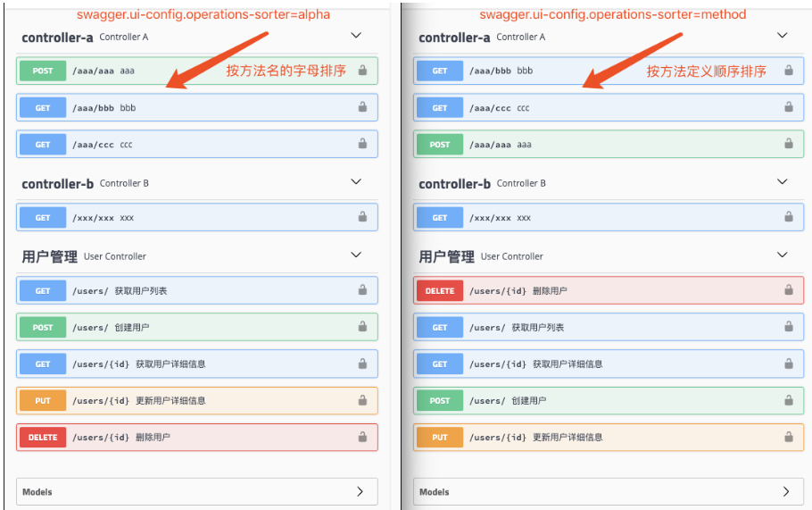This screenshot has height=510, width=812.
Task: Click 'Controller B' description in right panel
Action: click(x=521, y=183)
